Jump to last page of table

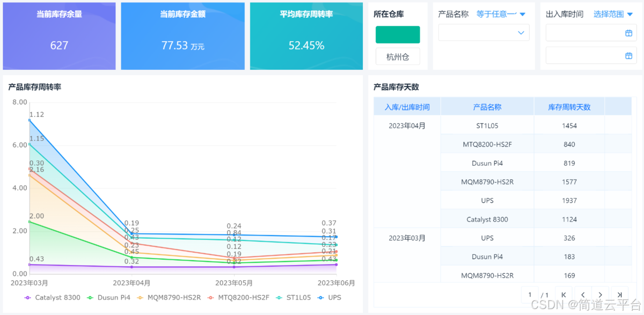point(619,295)
